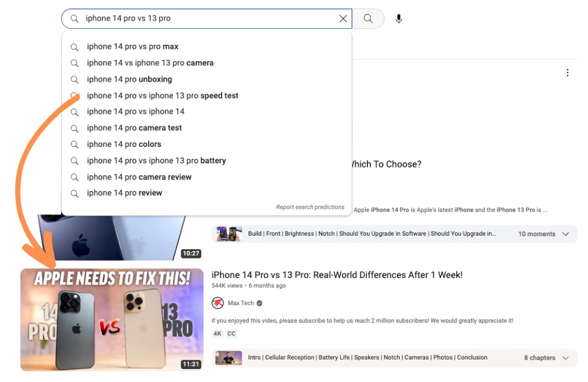Open the Max Tech channel name

[x=240, y=303]
